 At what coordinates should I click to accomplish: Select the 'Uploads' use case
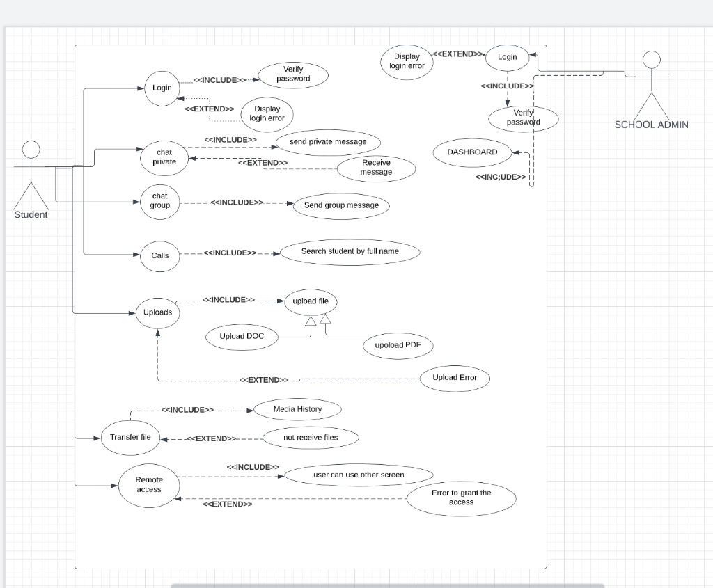pyautogui.click(x=158, y=313)
